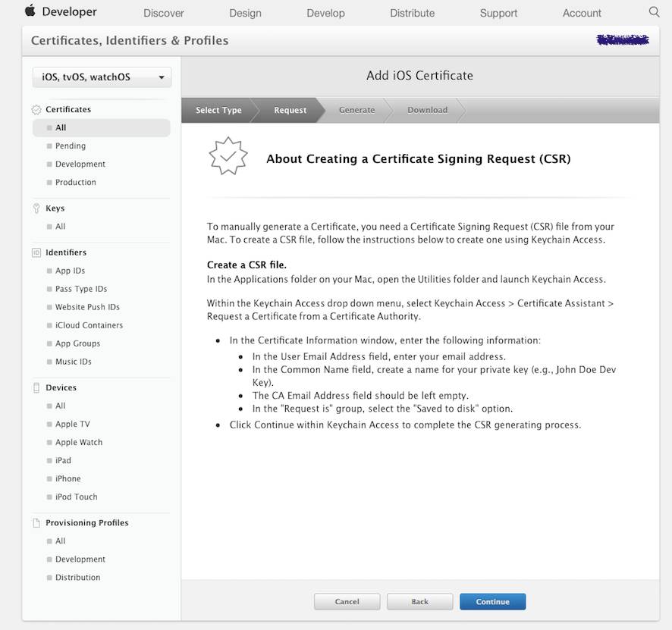Open the Discover menu
Image resolution: width=672 pixels, height=630 pixels.
163,14
